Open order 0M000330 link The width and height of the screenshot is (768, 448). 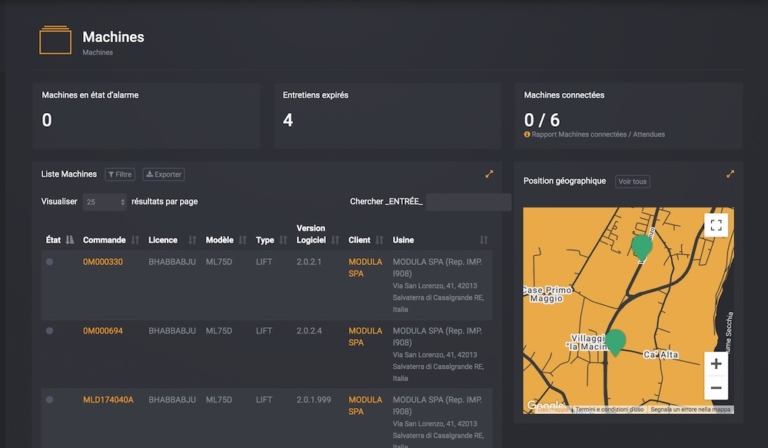103,262
